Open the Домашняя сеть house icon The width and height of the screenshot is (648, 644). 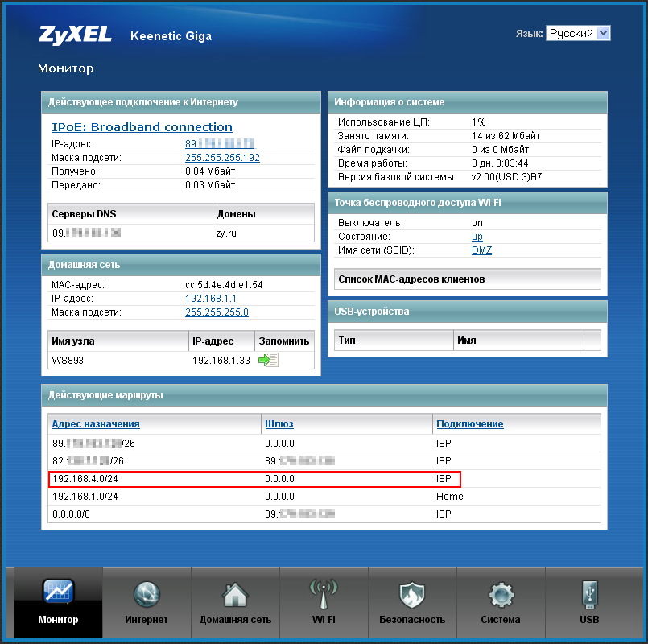point(235,594)
